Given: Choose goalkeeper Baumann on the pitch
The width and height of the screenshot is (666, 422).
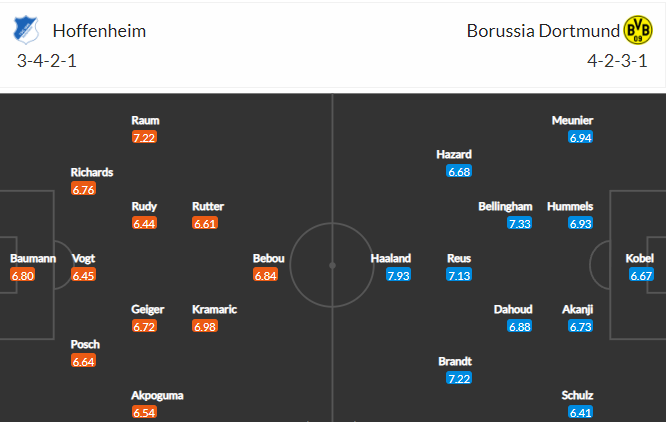Looking at the screenshot, I should [x=33, y=258].
